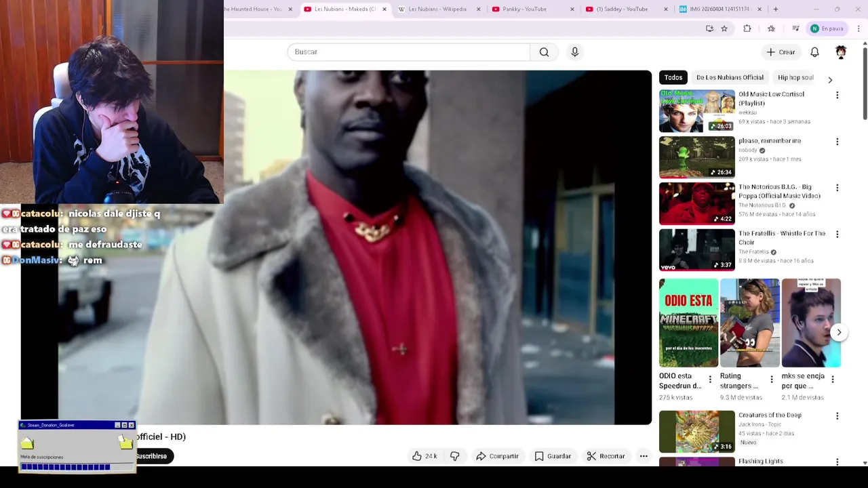
Task: Click the sidebar scroll-down arrow
Action: (864, 462)
